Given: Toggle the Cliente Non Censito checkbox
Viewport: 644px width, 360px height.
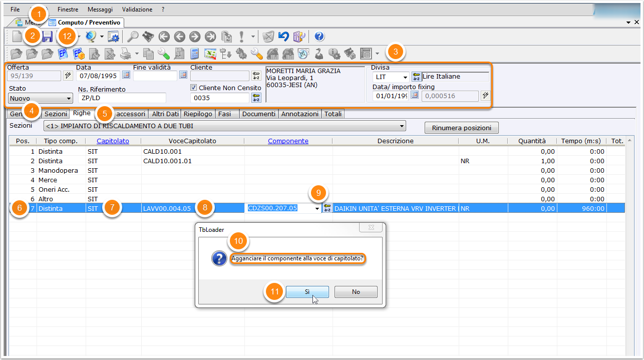Looking at the screenshot, I should click(194, 88).
